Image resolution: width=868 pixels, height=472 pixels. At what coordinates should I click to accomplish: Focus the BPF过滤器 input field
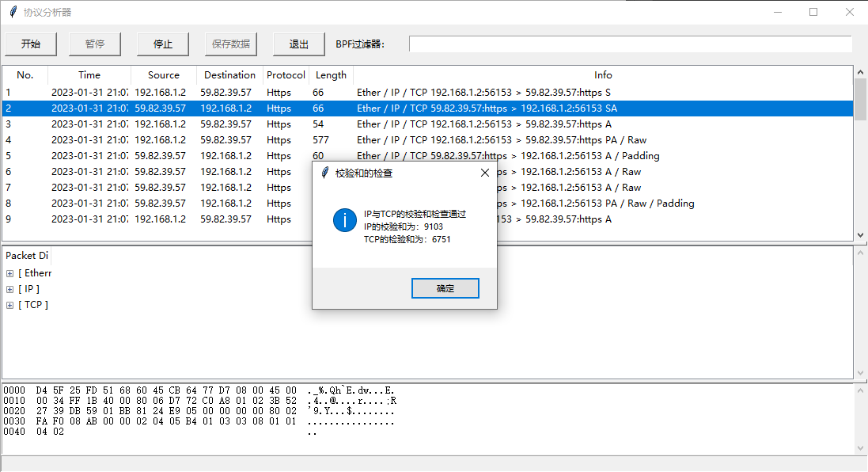coord(630,44)
